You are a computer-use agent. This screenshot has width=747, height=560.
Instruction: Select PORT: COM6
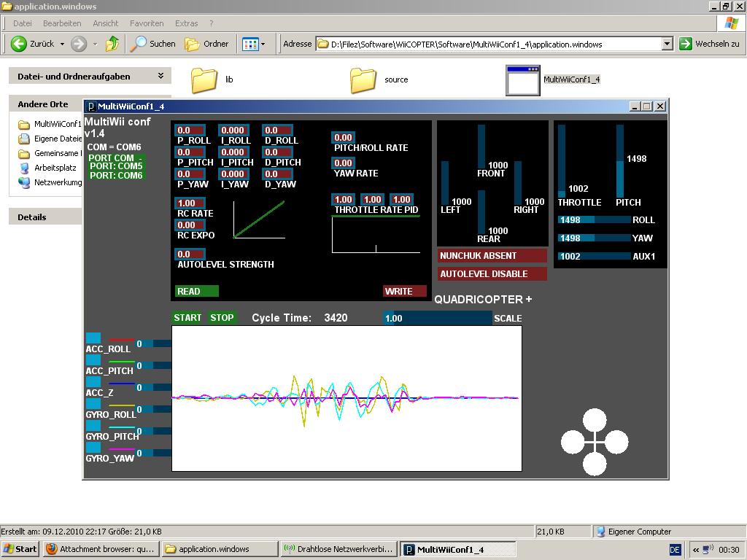[116, 176]
